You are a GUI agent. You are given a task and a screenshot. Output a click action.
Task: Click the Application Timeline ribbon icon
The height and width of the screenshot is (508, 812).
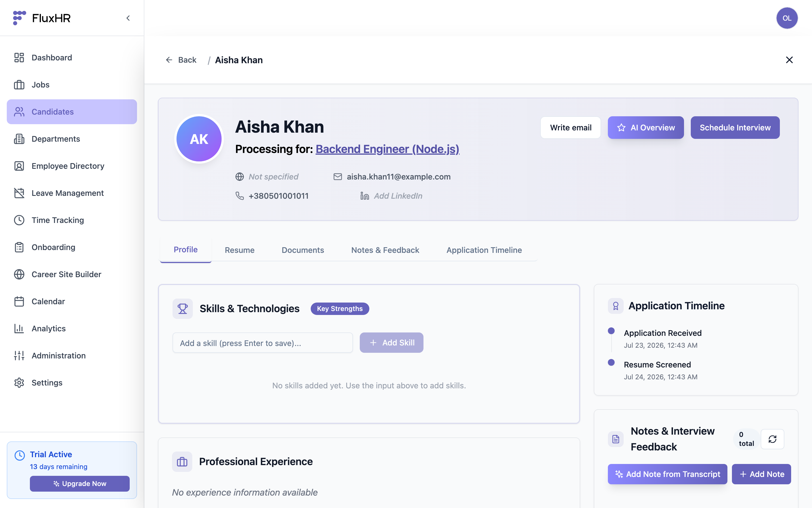(x=615, y=306)
